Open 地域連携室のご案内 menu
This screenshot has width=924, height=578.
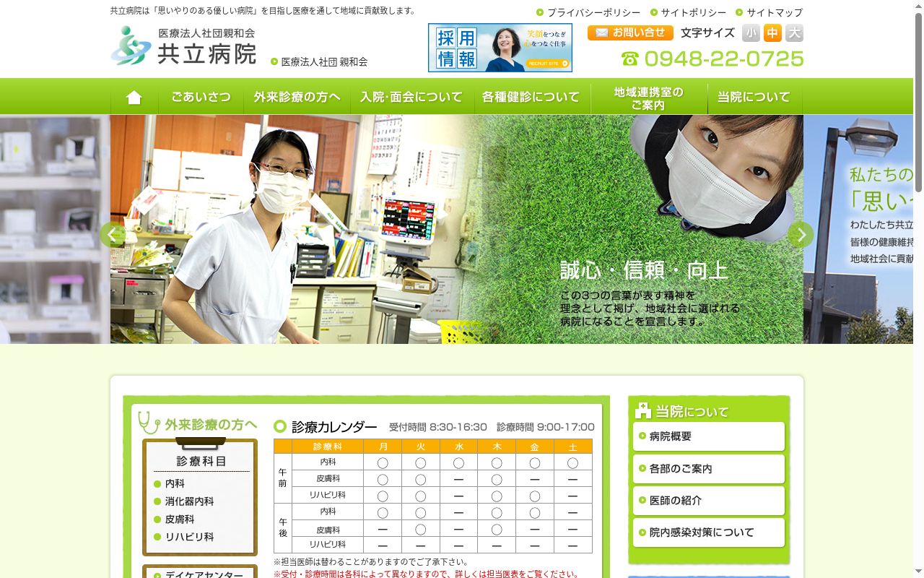(x=649, y=98)
